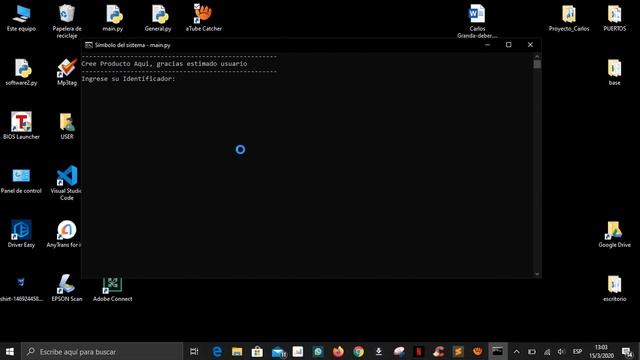Open Papelera de reciclaje
Screen dimensions: 640x360
click(67, 21)
